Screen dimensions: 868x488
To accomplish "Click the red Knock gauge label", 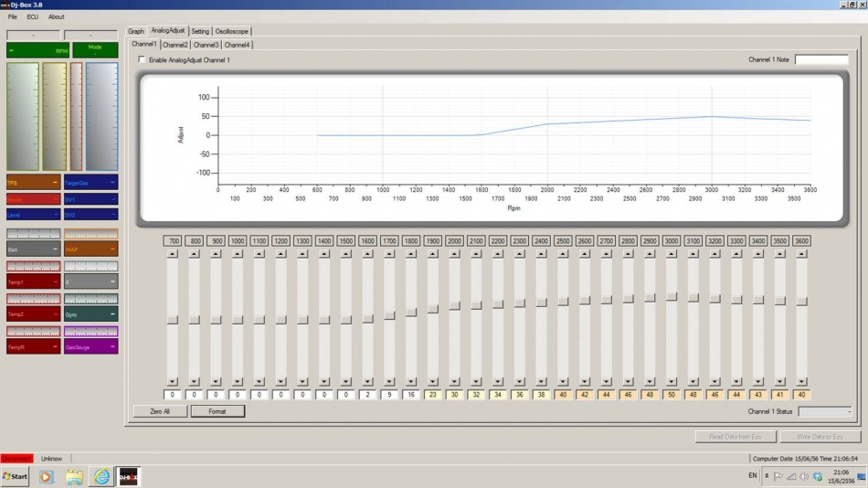I will pos(33,199).
